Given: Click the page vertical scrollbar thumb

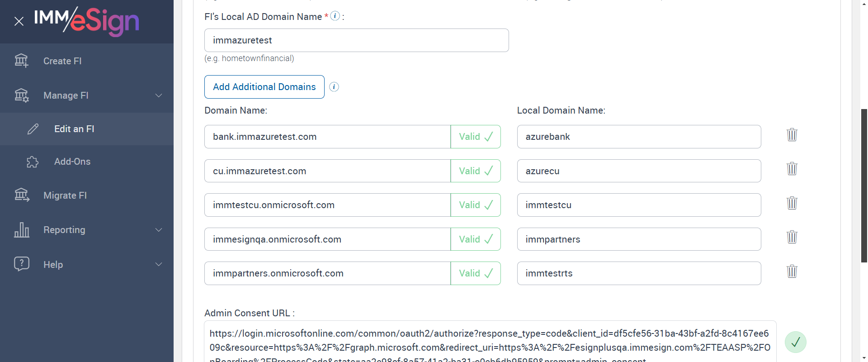Looking at the screenshot, I should 864,186.
